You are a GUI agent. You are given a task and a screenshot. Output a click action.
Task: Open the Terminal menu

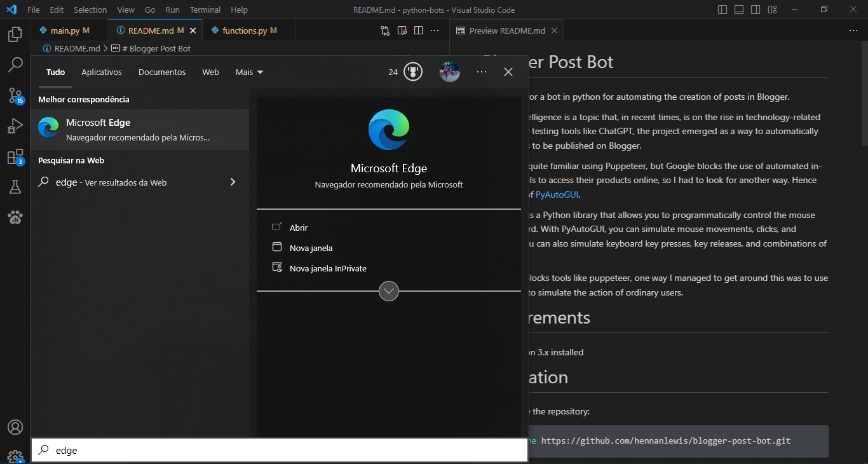click(x=205, y=10)
